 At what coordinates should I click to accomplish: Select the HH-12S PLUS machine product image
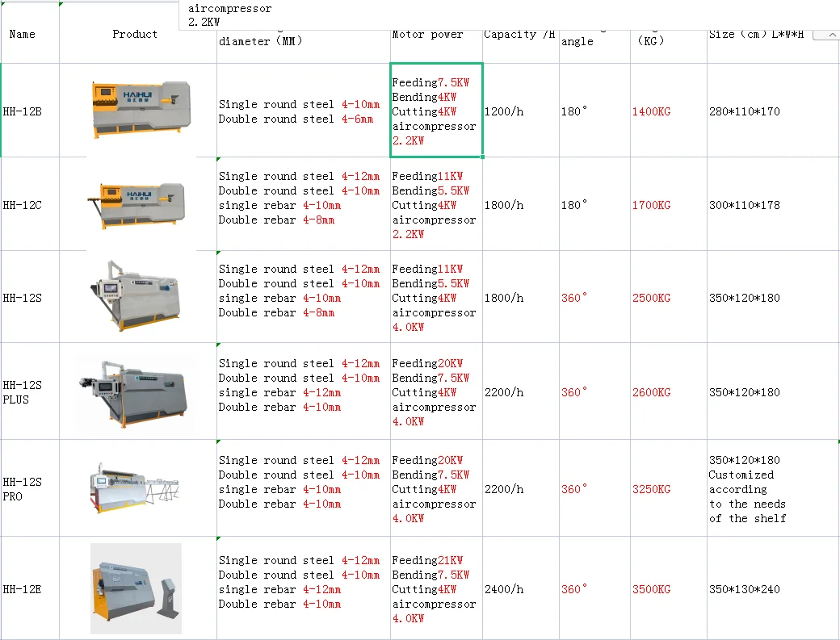[136, 391]
